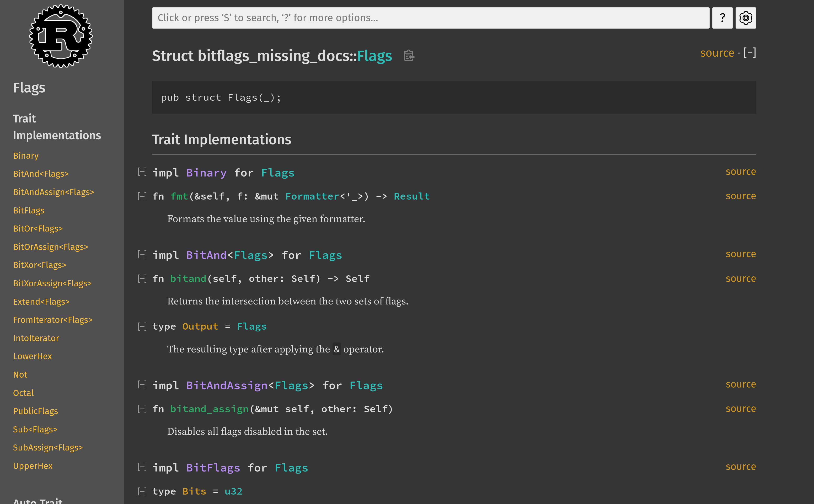Collapse the impl BitAnd<Flags> block
The image size is (814, 504).
click(142, 254)
